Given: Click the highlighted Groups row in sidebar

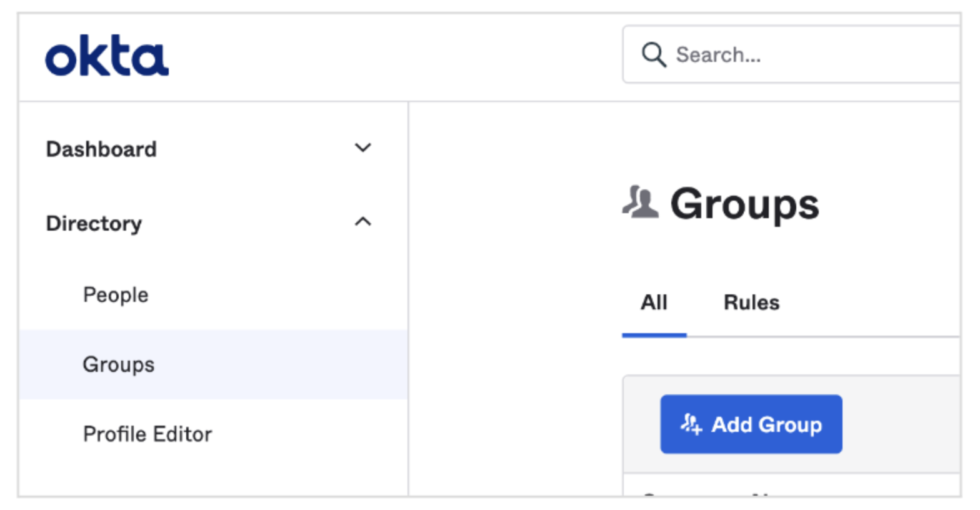Looking at the screenshot, I should [213, 364].
